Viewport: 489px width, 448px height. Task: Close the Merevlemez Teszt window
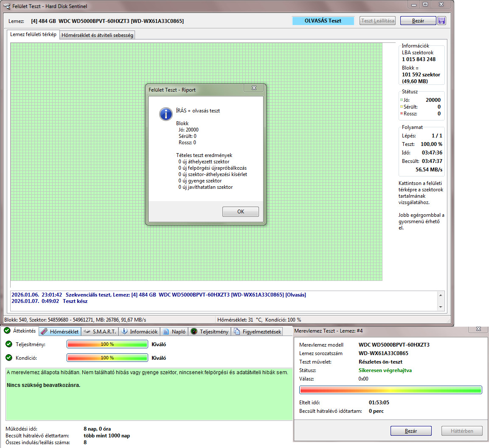tap(479, 329)
